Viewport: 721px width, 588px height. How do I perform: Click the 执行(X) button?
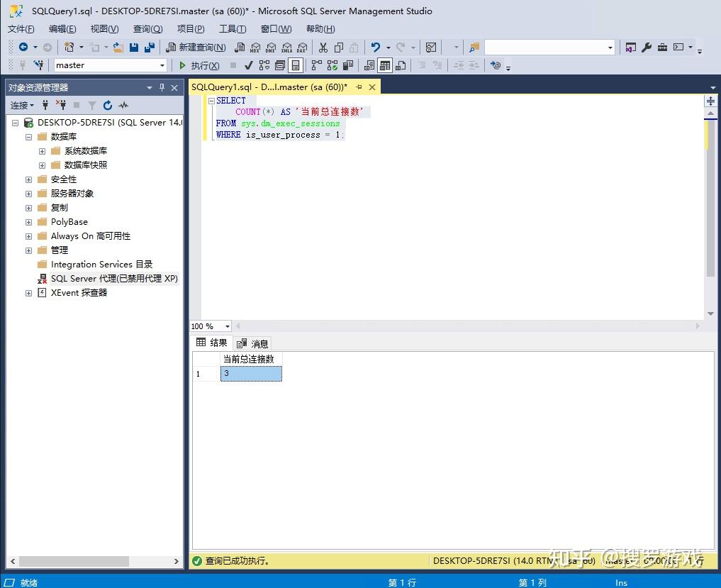pyautogui.click(x=199, y=65)
